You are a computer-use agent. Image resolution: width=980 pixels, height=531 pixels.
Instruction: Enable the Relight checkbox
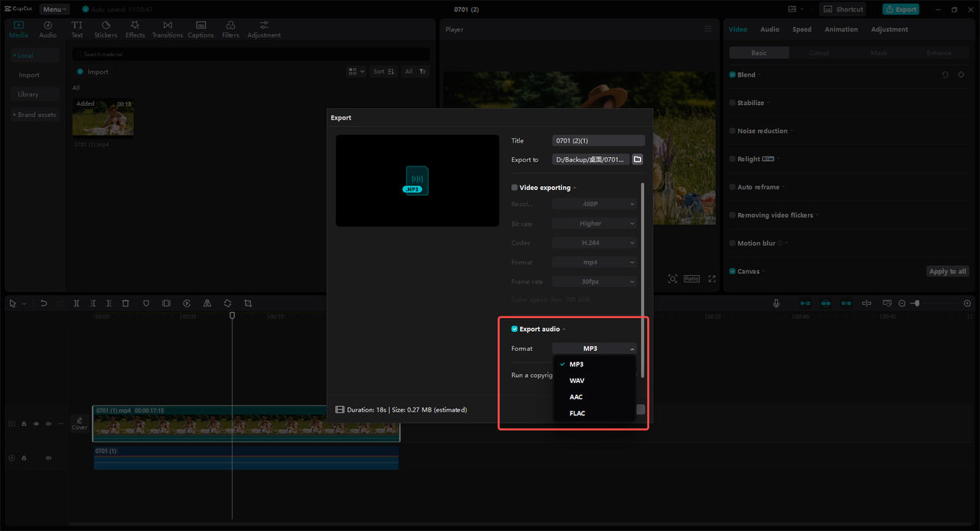(x=733, y=159)
